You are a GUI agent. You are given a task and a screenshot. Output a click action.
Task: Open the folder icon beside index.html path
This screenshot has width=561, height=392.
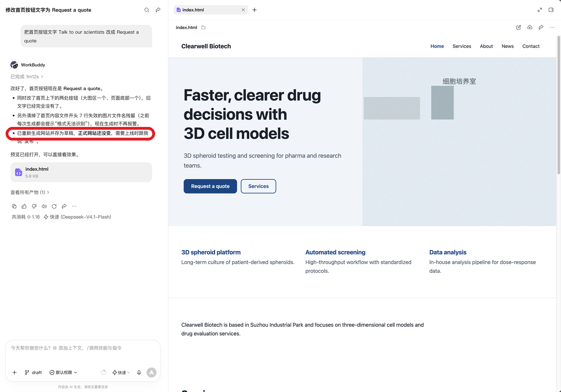click(203, 28)
